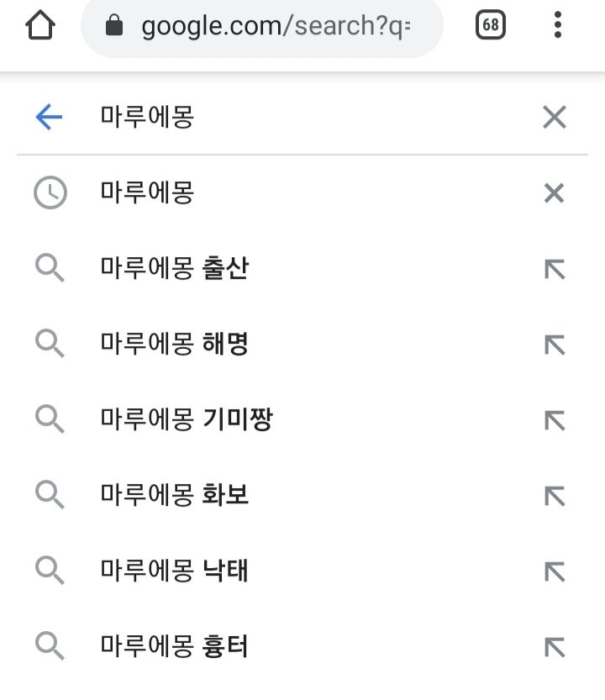The width and height of the screenshot is (605, 700).
Task: Fill search with 마루에몽 흉터 using arrow
Action: (555, 647)
